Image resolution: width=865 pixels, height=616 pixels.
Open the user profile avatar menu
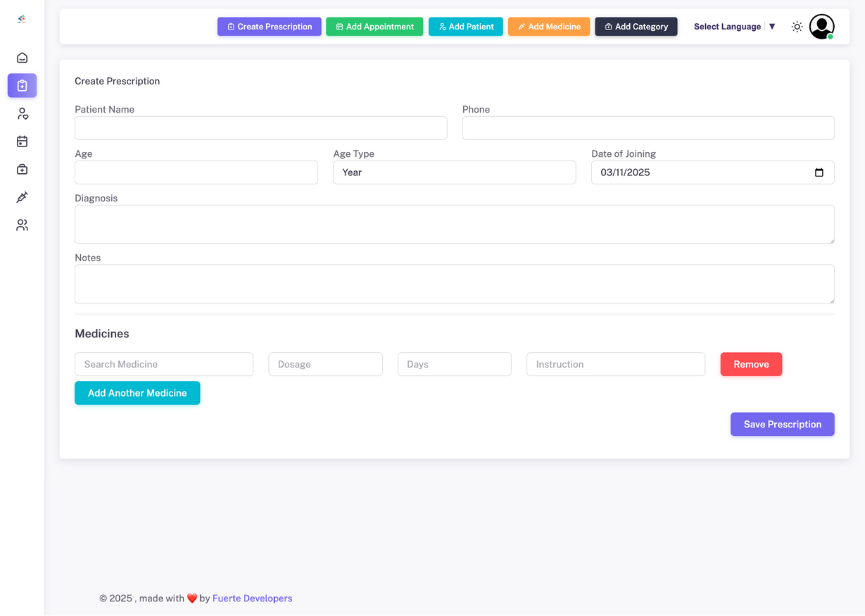click(821, 27)
